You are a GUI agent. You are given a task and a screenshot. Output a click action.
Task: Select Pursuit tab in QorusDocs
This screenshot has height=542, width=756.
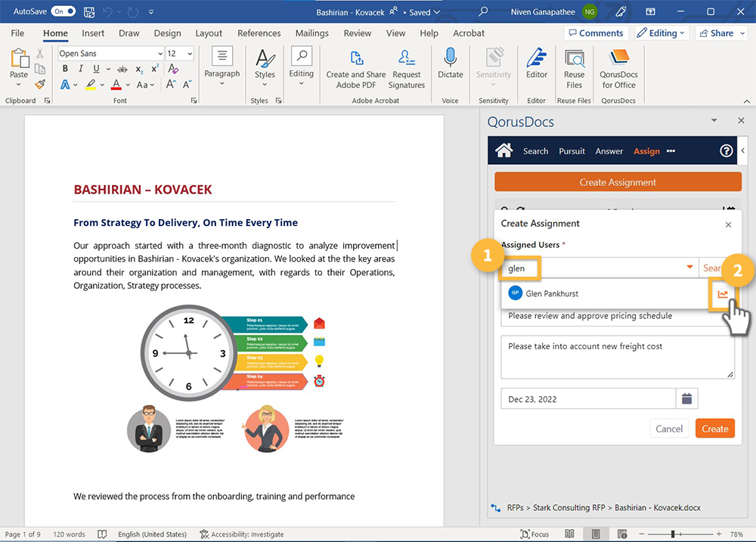pos(572,151)
